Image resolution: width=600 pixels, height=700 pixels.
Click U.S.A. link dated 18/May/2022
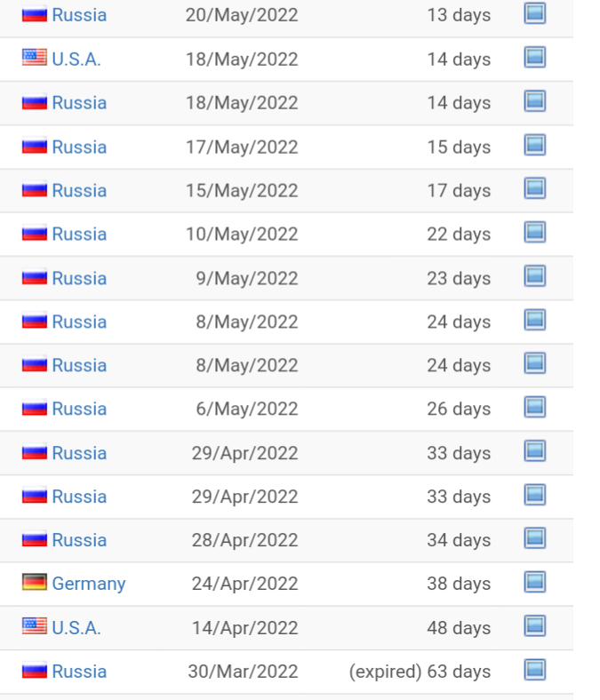76,60
